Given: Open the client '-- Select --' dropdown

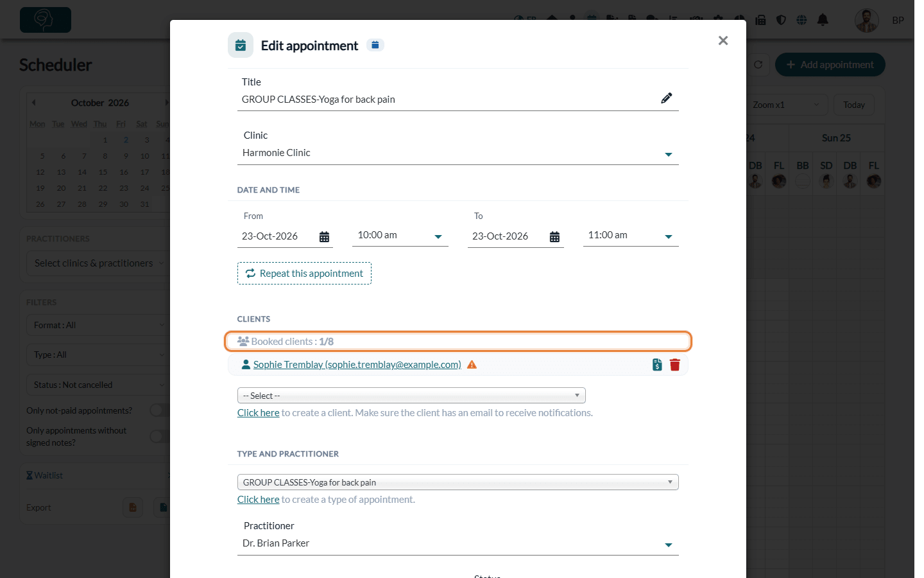Looking at the screenshot, I should tap(411, 396).
